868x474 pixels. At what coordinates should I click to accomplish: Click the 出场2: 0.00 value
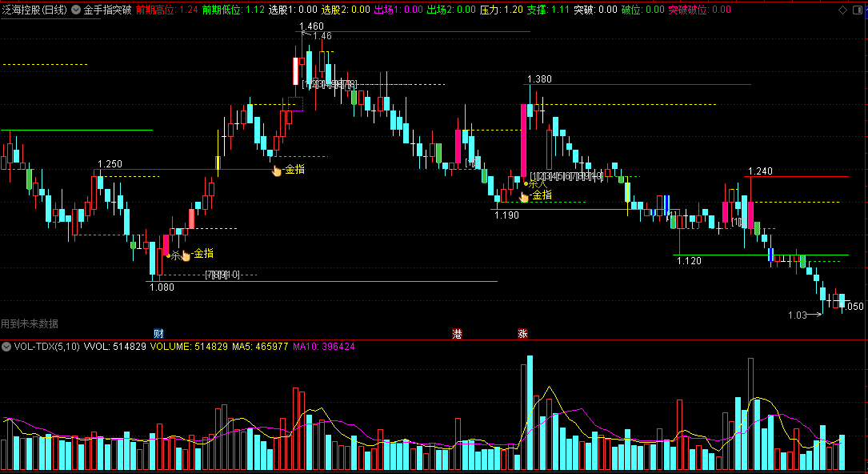coord(451,10)
